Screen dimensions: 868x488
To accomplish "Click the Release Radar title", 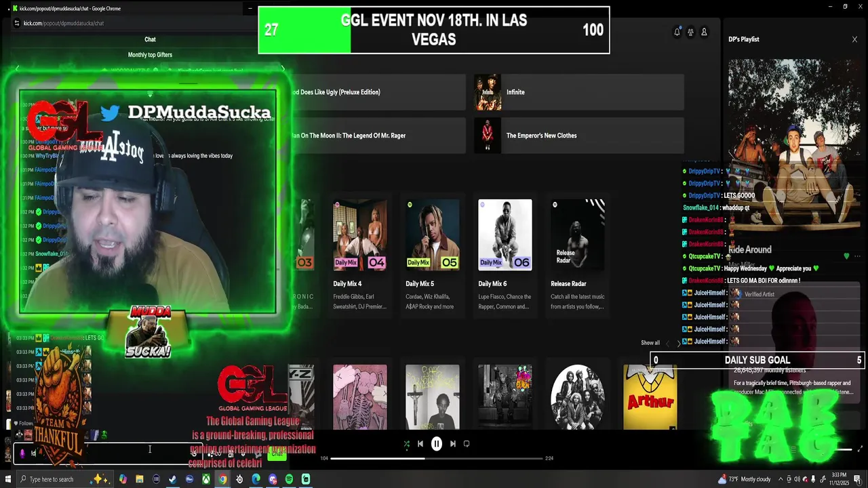I will click(x=568, y=284).
